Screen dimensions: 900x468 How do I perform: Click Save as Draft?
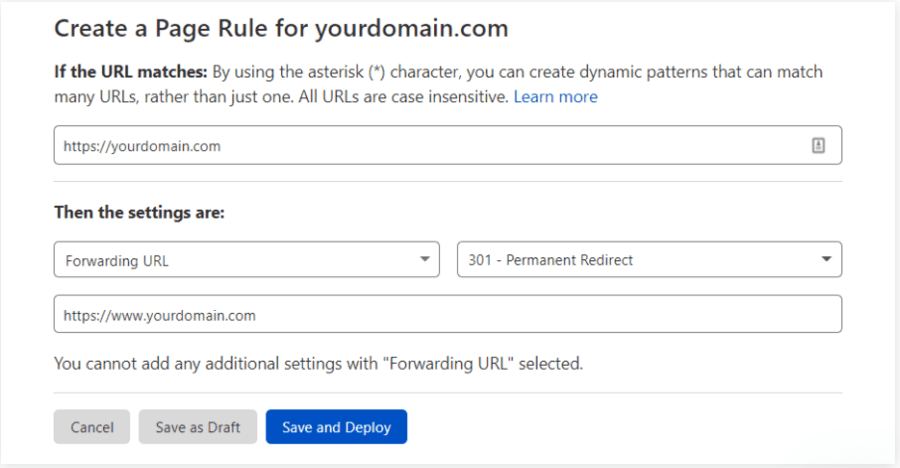(x=198, y=427)
